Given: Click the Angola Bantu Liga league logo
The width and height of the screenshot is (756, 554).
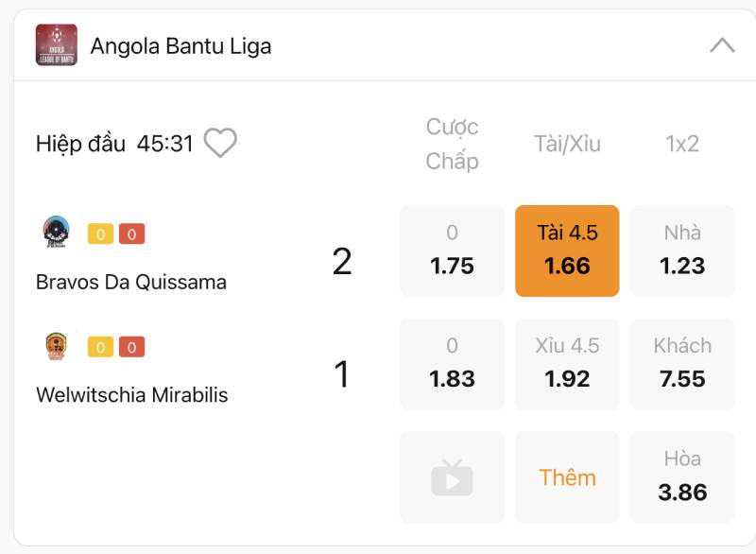Looking at the screenshot, I should pos(57,45).
